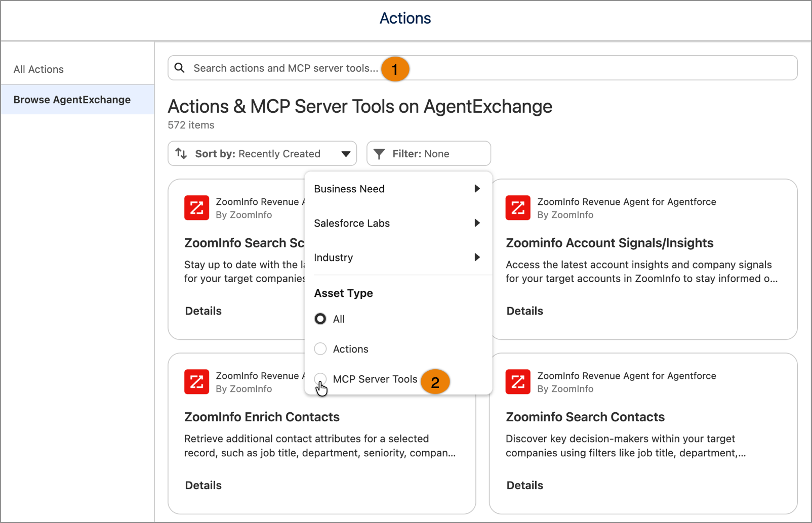Choose Business Need filter menu item
812x523 pixels.
[398, 189]
